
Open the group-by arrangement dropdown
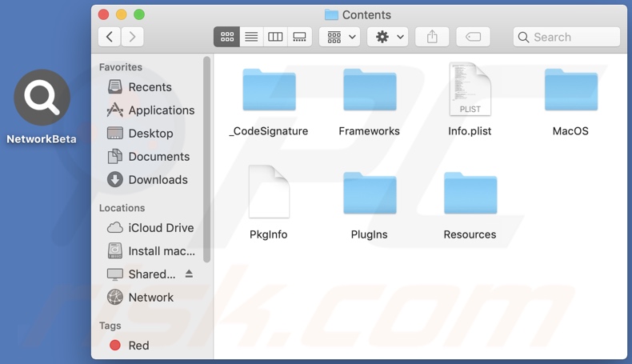[339, 37]
